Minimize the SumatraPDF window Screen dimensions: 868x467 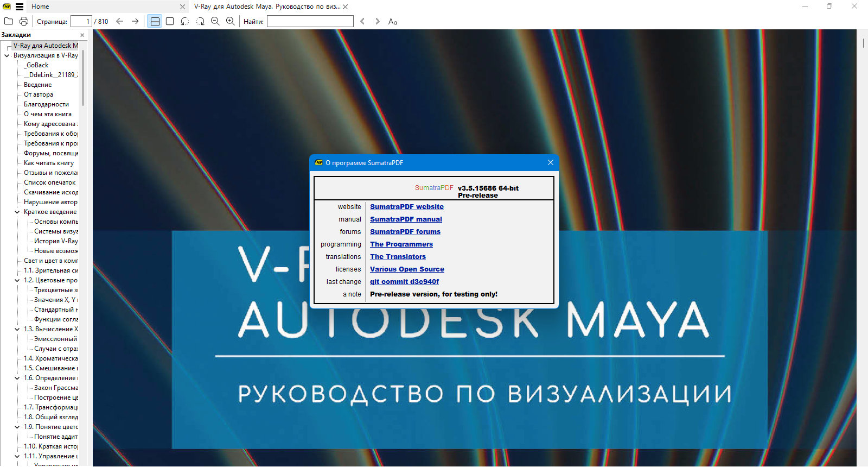805,7
